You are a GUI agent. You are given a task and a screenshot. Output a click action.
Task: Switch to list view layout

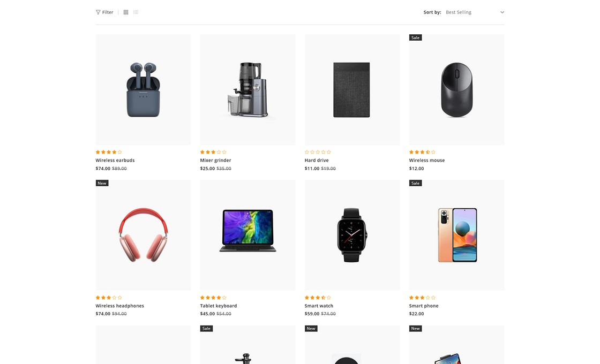pyautogui.click(x=136, y=12)
